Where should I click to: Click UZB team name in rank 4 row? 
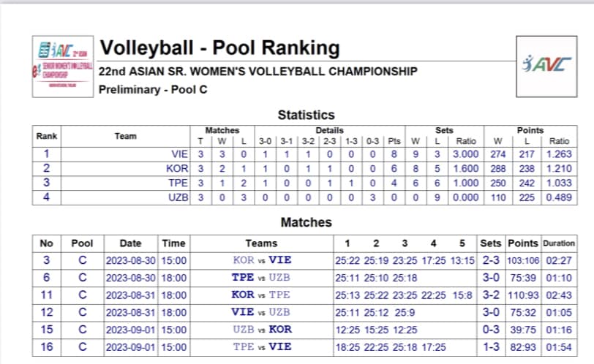pyautogui.click(x=178, y=197)
